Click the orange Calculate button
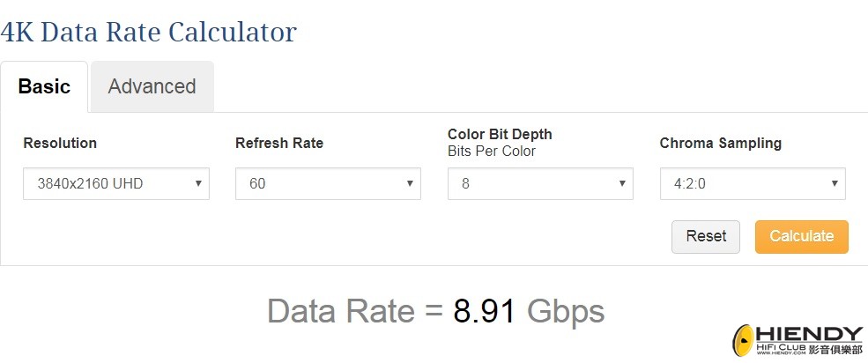 [x=802, y=237]
